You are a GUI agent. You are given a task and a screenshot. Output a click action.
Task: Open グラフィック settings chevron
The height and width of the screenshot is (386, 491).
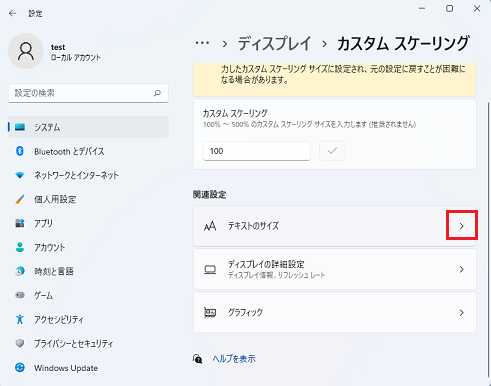[462, 312]
